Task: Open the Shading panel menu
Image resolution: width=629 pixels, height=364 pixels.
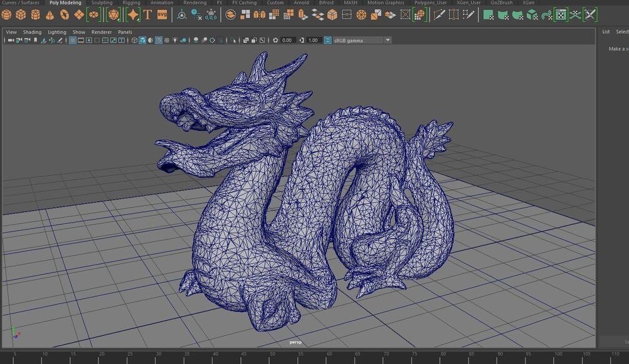Action: [x=32, y=32]
